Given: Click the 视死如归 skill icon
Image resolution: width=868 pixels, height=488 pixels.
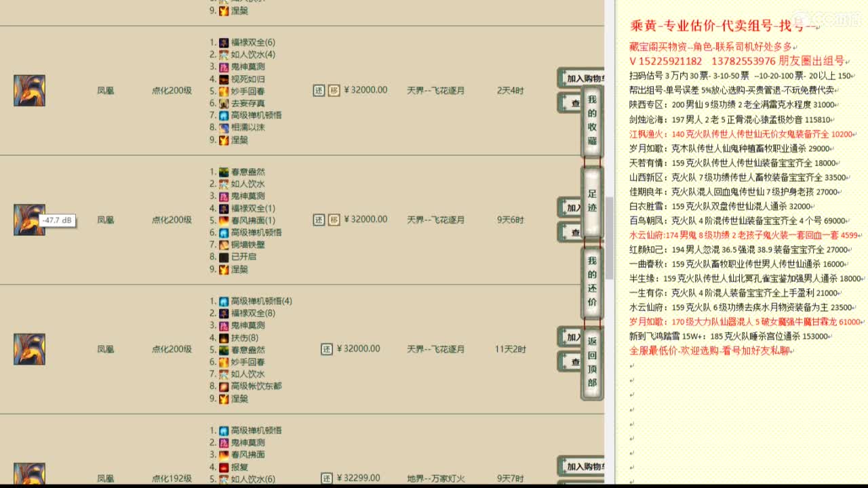Looking at the screenshot, I should (224, 79).
